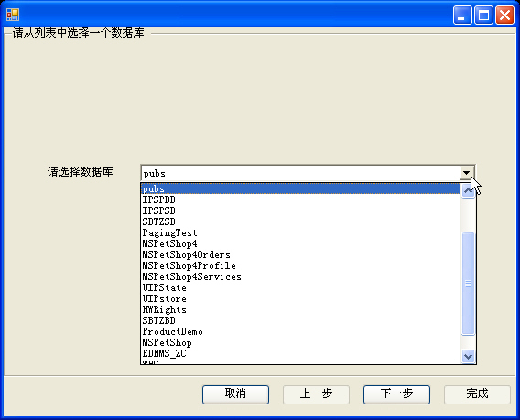This screenshot has height=420, width=520.
Task: Pick IPSPSD in the database list
Action: pos(301,210)
